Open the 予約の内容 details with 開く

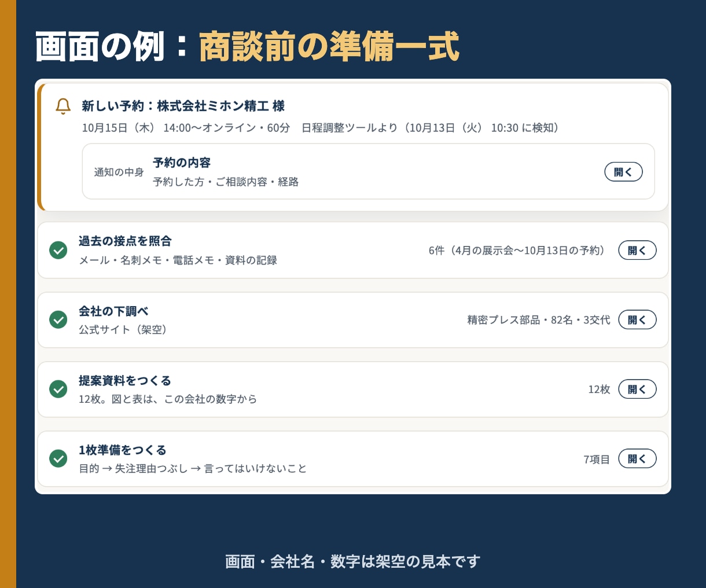click(623, 172)
